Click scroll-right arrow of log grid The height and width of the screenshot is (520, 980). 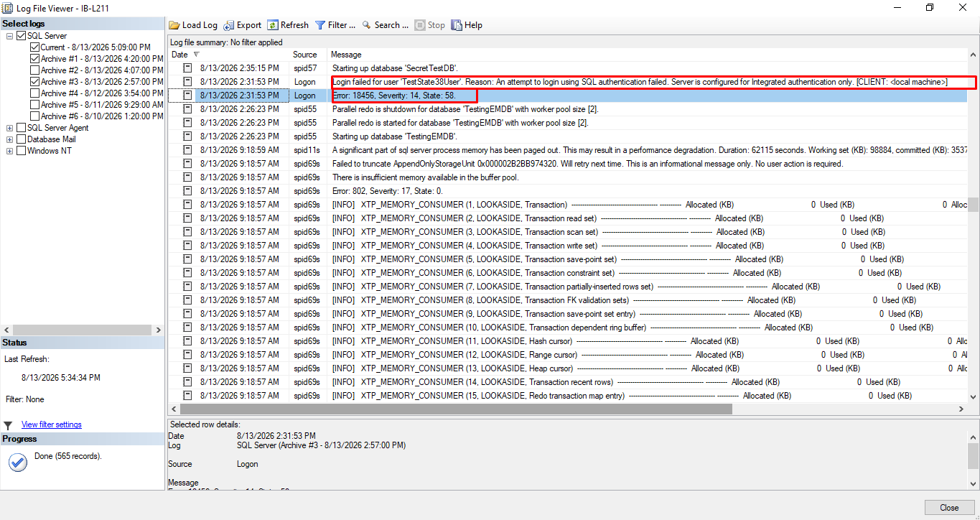pos(961,409)
